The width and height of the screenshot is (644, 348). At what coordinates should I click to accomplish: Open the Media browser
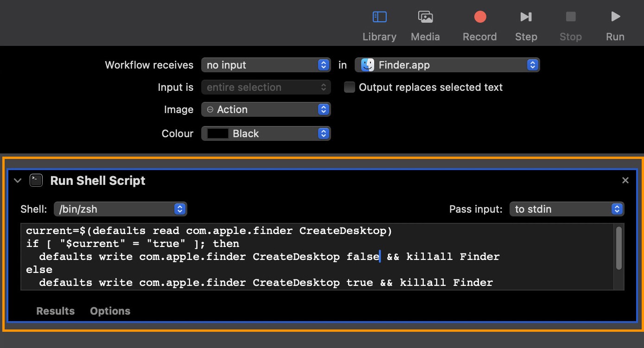pyautogui.click(x=425, y=26)
